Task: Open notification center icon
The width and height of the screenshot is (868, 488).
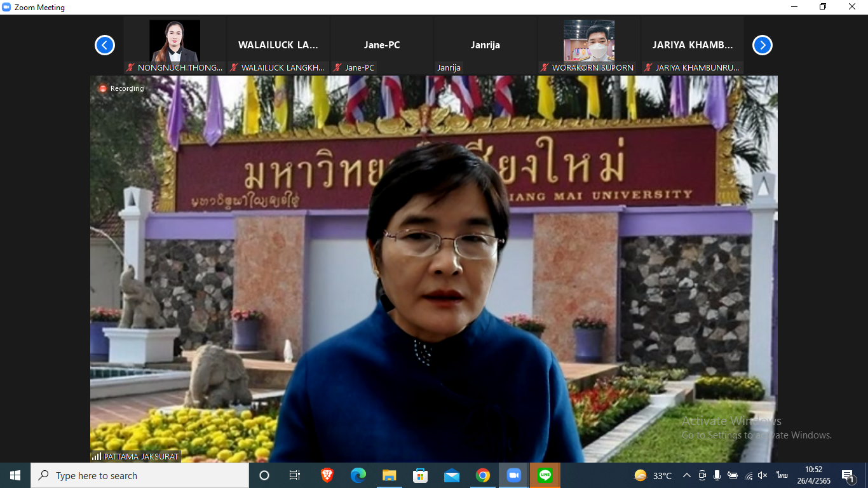Action: [x=848, y=475]
